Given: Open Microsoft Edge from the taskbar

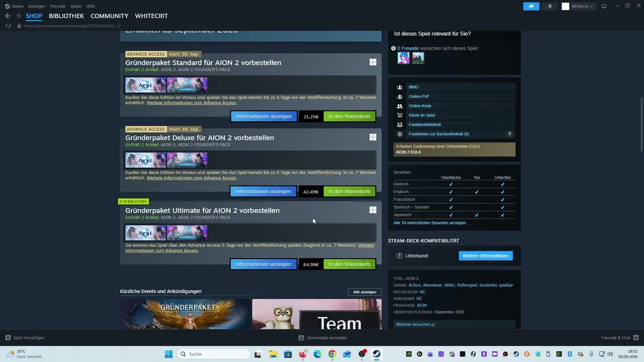Looking at the screenshot, I should [317, 354].
